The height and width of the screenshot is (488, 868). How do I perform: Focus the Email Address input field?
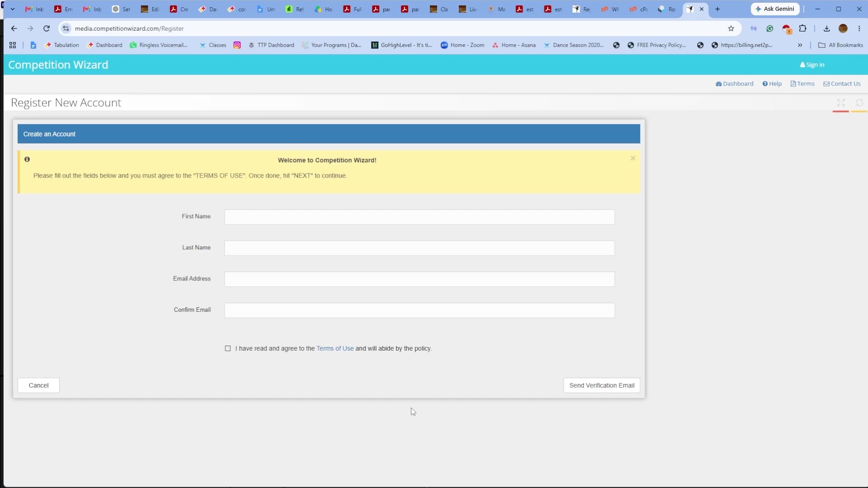420,279
